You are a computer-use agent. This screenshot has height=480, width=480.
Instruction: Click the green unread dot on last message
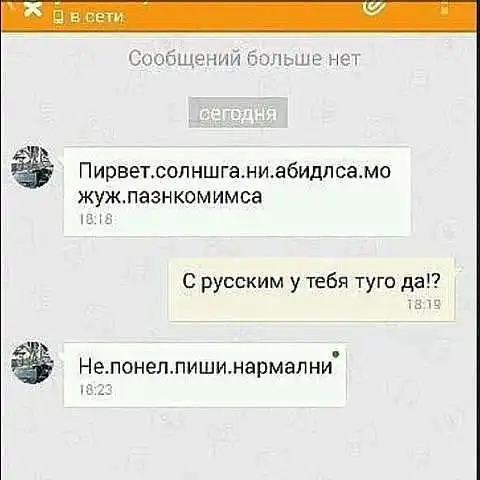(336, 354)
